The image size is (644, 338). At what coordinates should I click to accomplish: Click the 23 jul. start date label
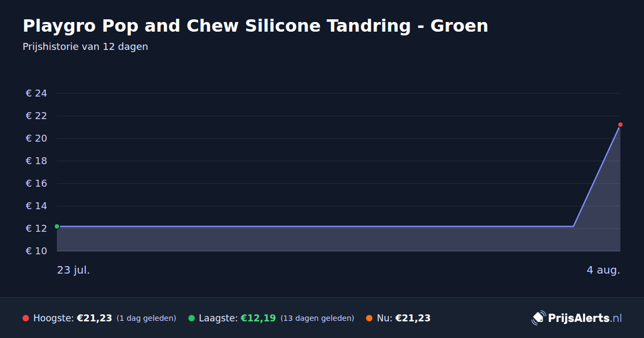click(x=74, y=270)
